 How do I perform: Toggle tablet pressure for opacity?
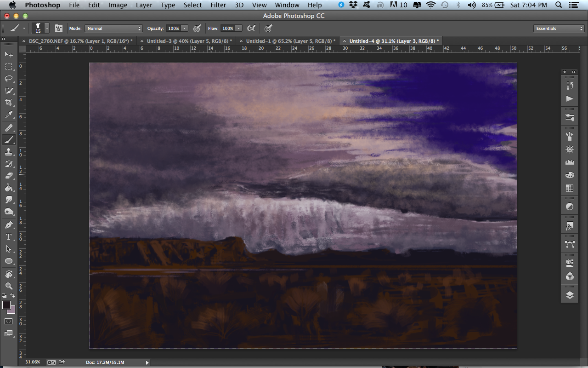click(197, 28)
